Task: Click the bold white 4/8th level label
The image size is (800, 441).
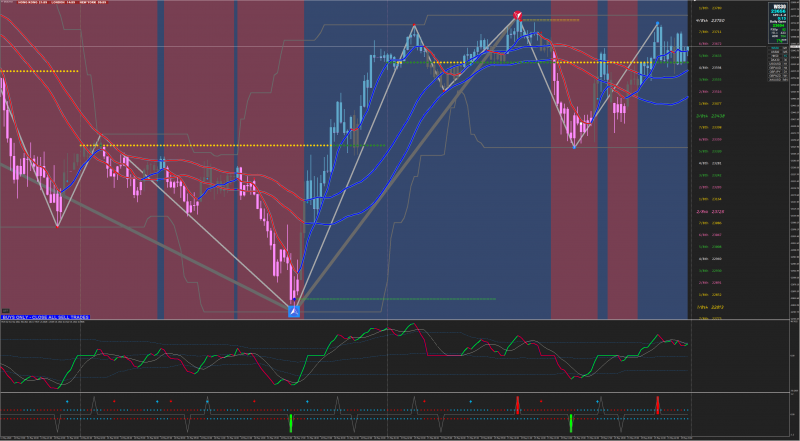Action: [x=710, y=20]
